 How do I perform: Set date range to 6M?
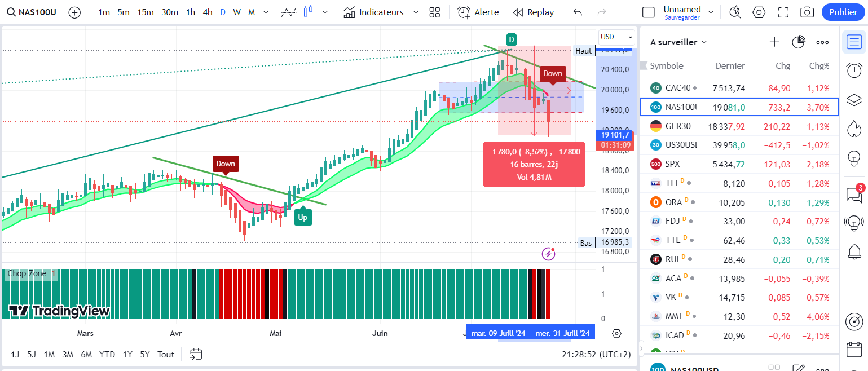click(x=86, y=354)
